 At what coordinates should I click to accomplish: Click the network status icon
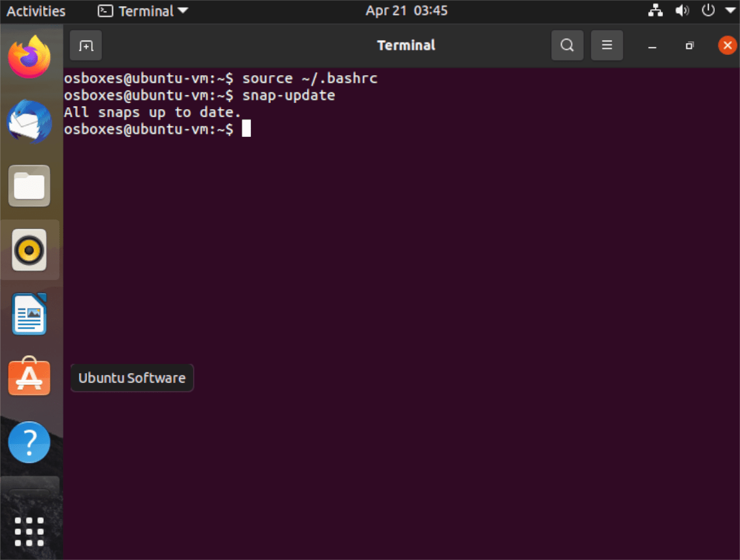coord(656,10)
